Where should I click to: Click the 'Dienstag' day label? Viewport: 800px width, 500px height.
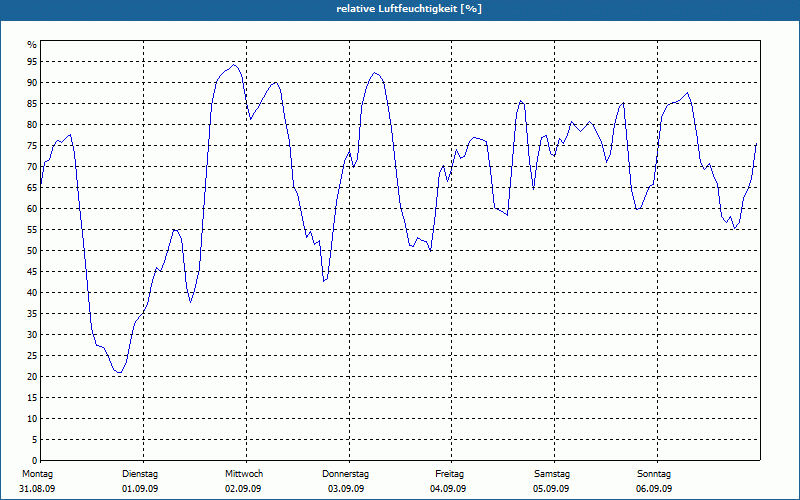(140, 474)
